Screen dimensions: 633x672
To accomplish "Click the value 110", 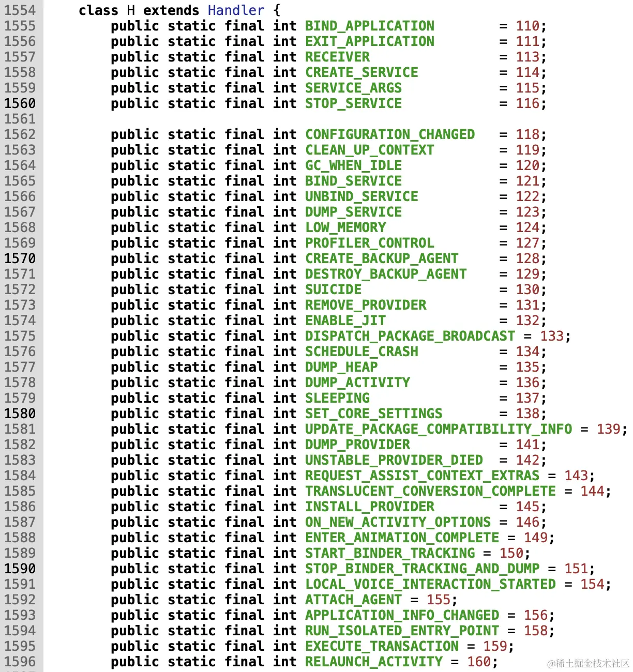I will coord(527,26).
